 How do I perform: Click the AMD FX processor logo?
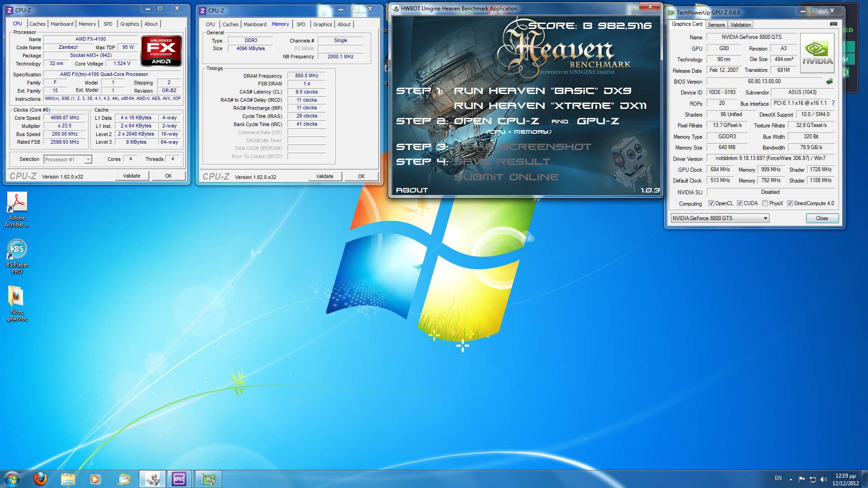tap(161, 51)
